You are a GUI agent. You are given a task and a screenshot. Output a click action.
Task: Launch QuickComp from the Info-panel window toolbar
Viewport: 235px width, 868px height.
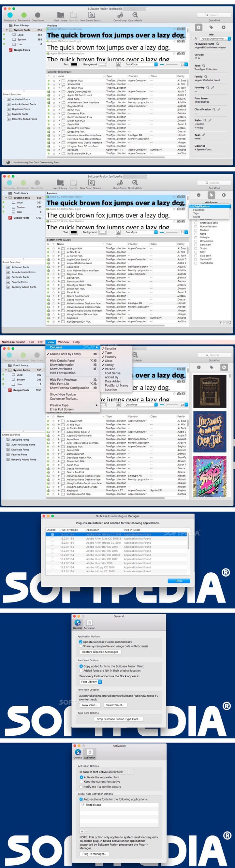coord(120,15)
